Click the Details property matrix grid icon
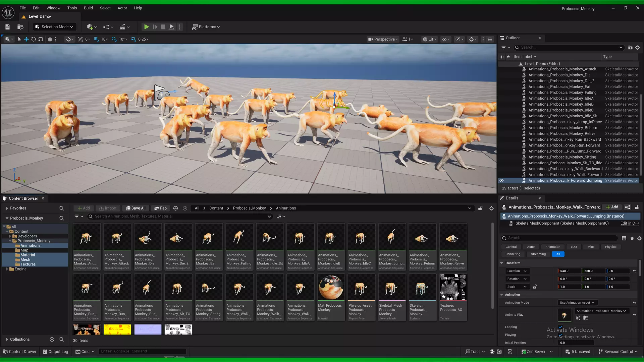Image resolution: width=644 pixels, height=362 pixels. click(x=624, y=238)
